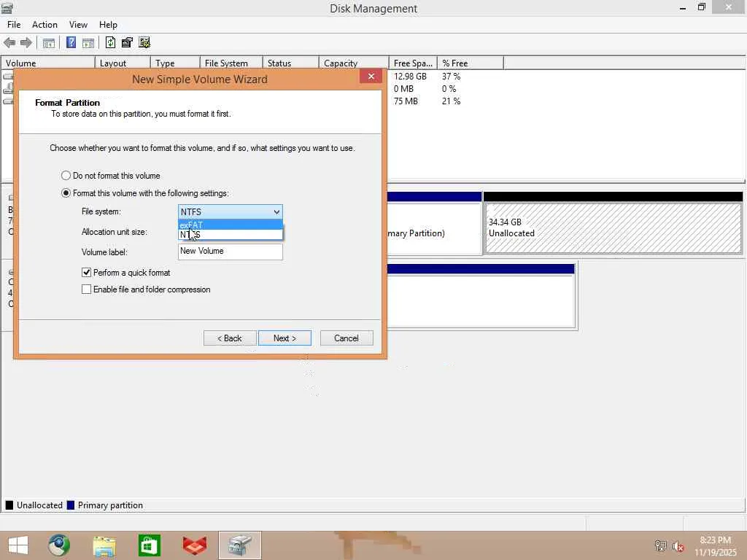Launch browser globe icon in taskbar
Screen dimensions: 747x560
click(x=59, y=545)
